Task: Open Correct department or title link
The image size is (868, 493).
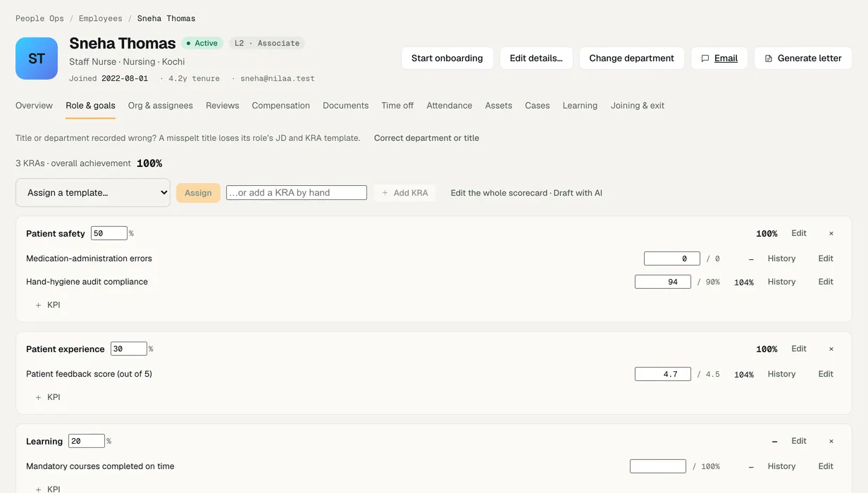Action: pos(426,138)
